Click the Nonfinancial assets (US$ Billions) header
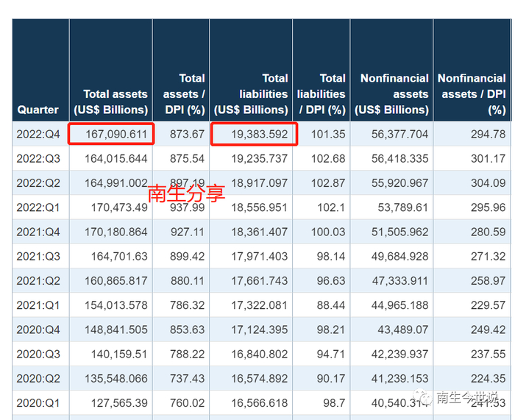Viewport: 515px width, 420px height. point(391,93)
